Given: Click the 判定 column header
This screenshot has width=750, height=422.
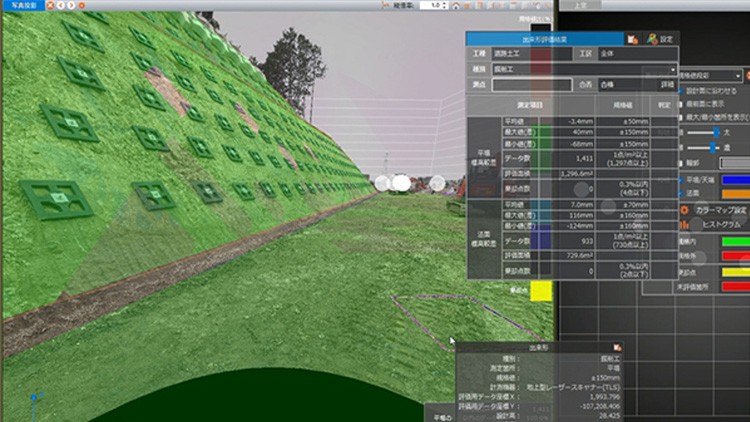Looking at the screenshot, I should coord(664,105).
